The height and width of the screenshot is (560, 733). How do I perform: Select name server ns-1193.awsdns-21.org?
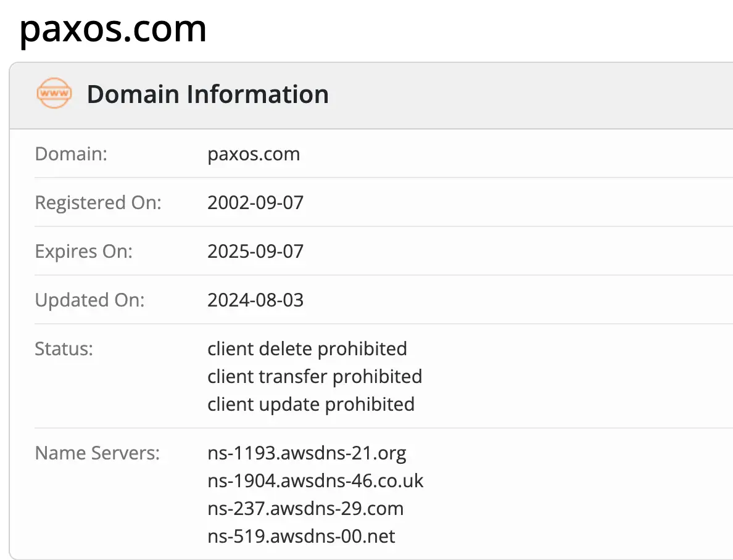point(307,453)
